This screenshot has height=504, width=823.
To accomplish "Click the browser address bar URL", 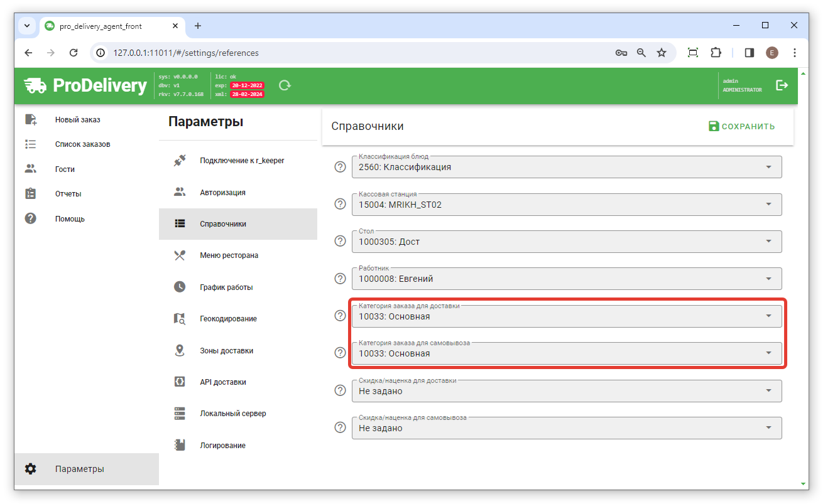I will tap(185, 53).
